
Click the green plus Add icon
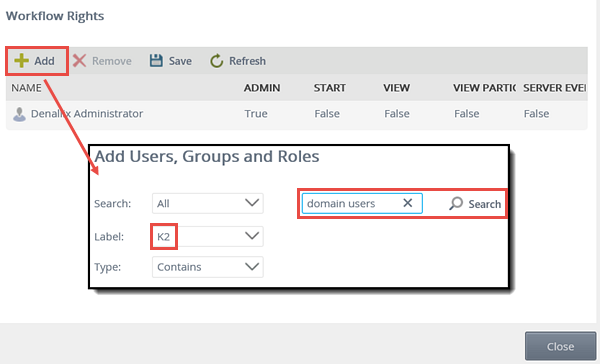point(21,61)
